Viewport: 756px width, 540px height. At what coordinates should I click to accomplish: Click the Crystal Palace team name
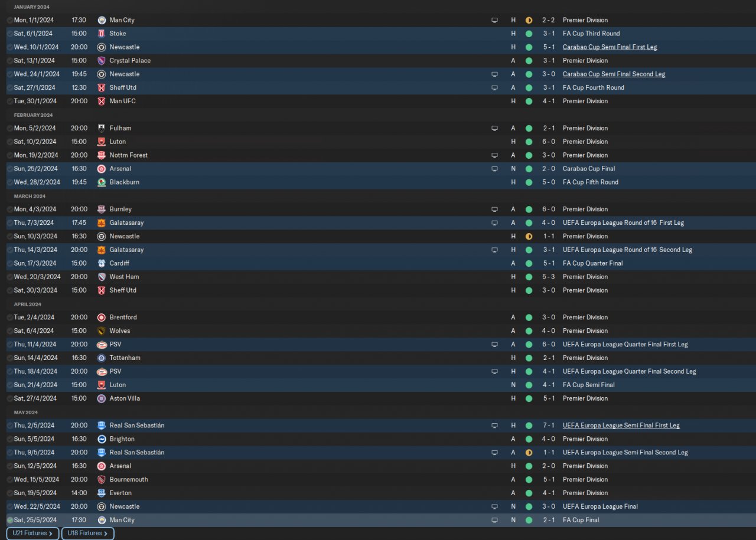[130, 61]
